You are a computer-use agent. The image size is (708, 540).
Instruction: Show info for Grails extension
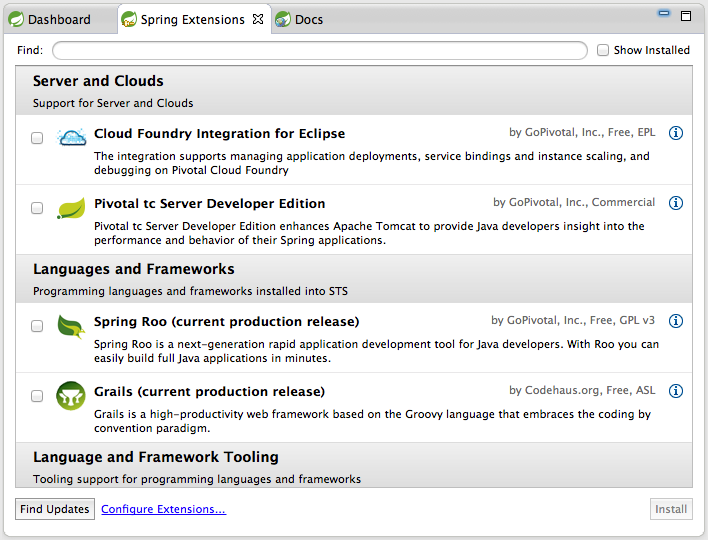coord(675,391)
